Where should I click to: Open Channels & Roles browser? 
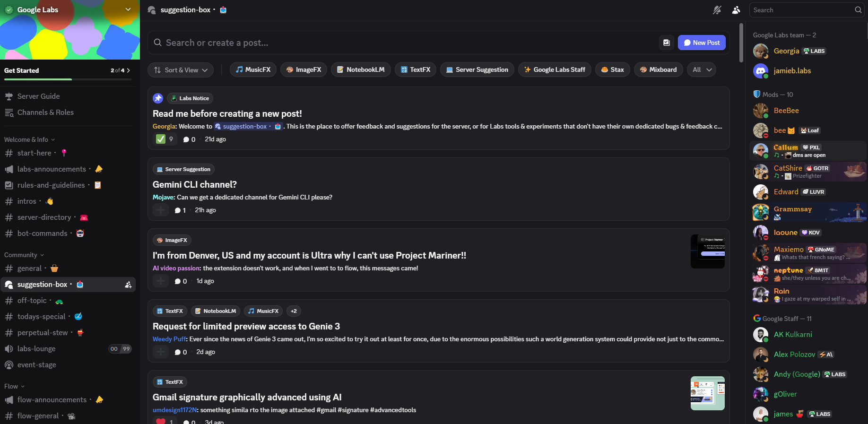[45, 112]
